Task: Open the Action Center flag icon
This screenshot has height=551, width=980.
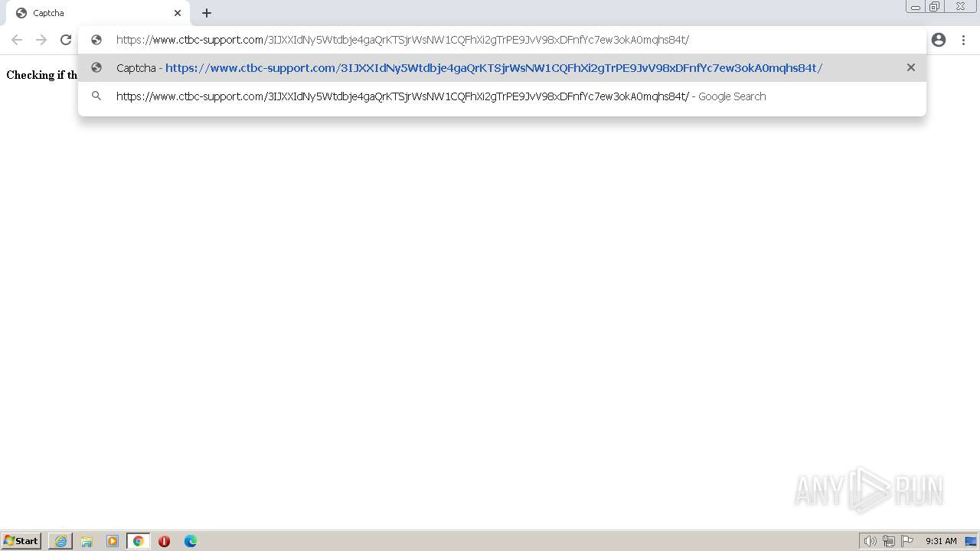Action: 907,541
